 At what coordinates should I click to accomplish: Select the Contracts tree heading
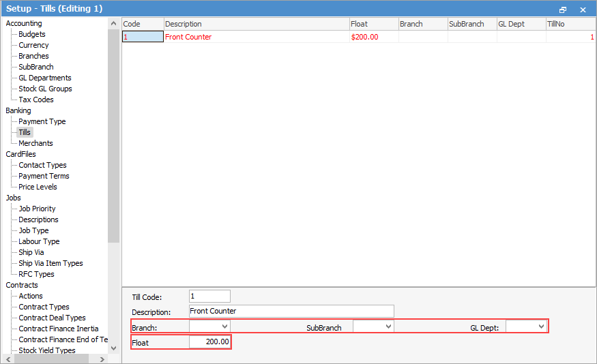tap(22, 285)
